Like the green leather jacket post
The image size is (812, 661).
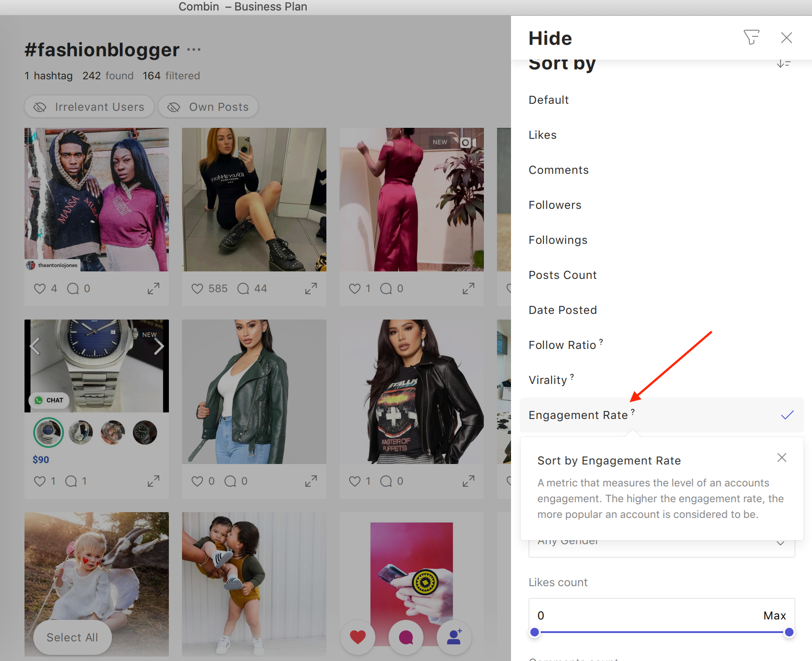(197, 481)
